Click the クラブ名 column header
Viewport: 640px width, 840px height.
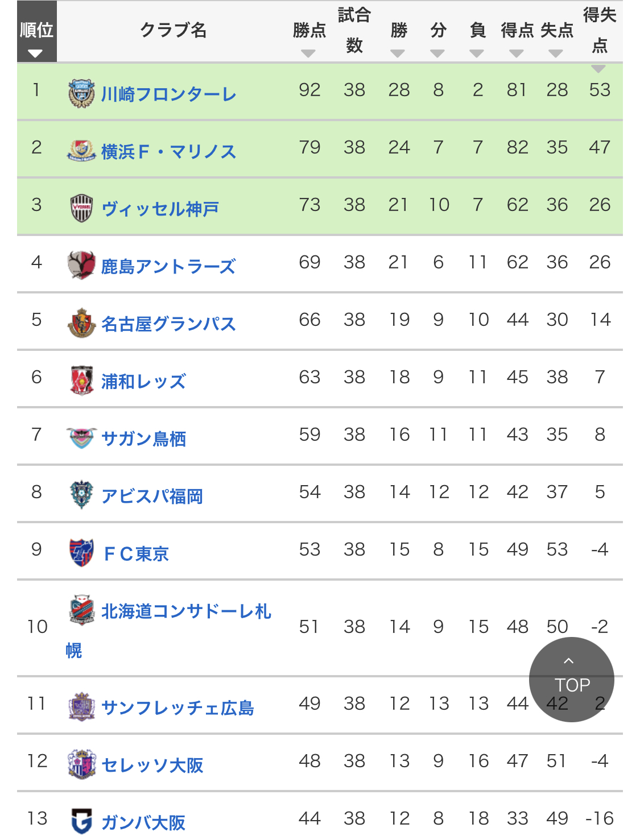[173, 31]
